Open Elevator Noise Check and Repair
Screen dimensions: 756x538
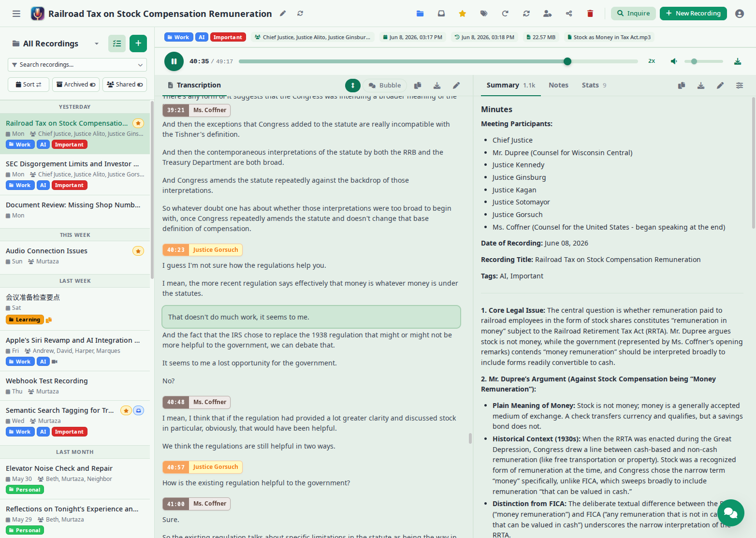[x=75, y=479]
